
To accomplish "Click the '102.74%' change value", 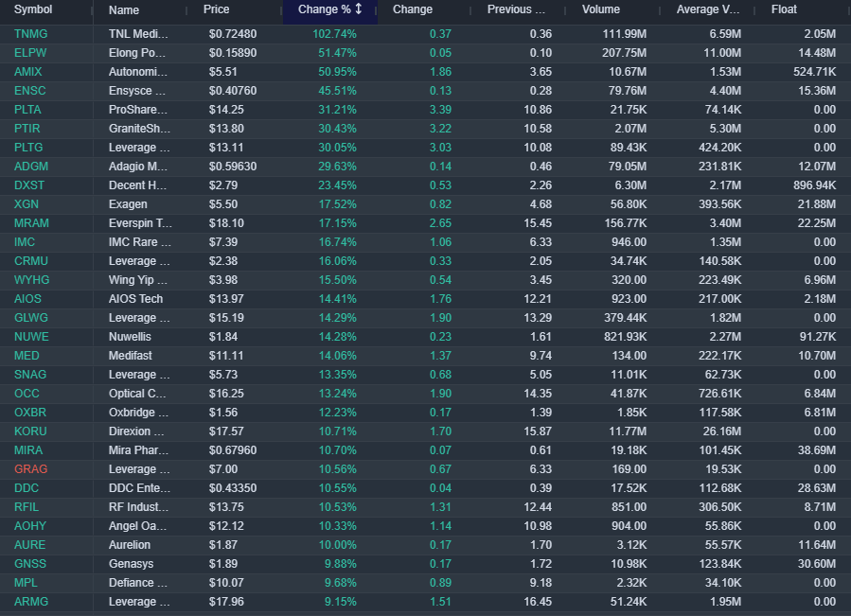I will tap(334, 34).
